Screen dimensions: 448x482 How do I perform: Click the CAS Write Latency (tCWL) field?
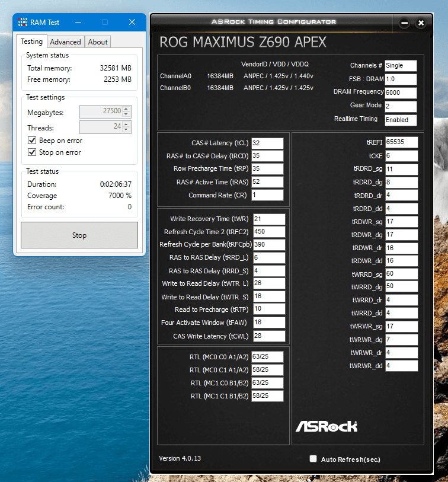(x=269, y=336)
